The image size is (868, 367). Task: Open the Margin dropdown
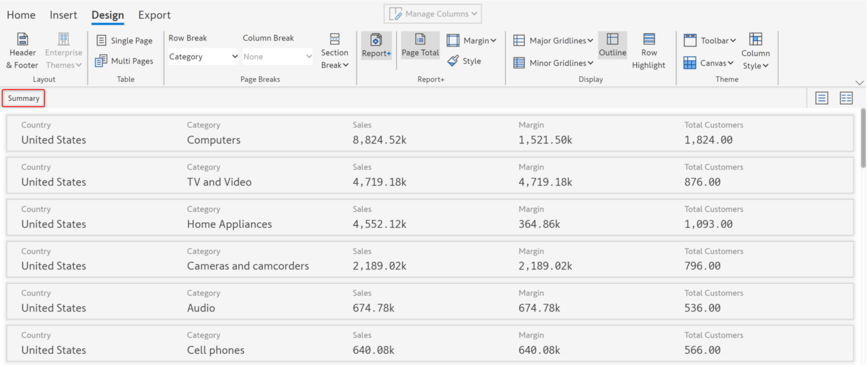471,41
